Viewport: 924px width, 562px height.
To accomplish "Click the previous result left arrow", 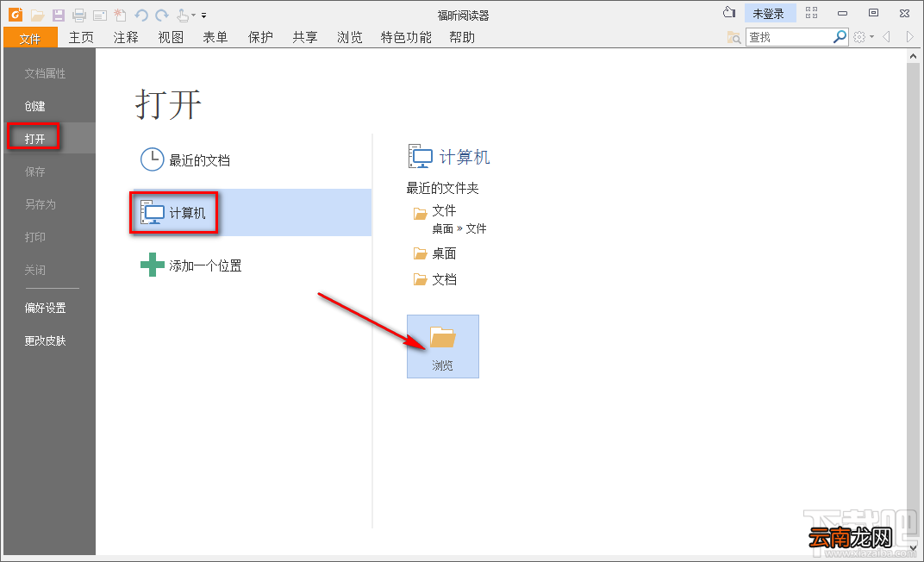I will 886,37.
